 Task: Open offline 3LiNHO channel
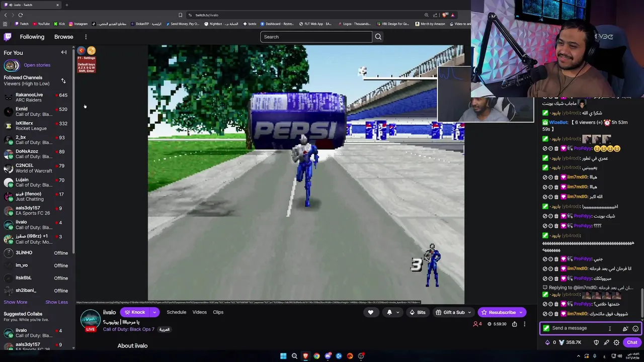click(37, 253)
